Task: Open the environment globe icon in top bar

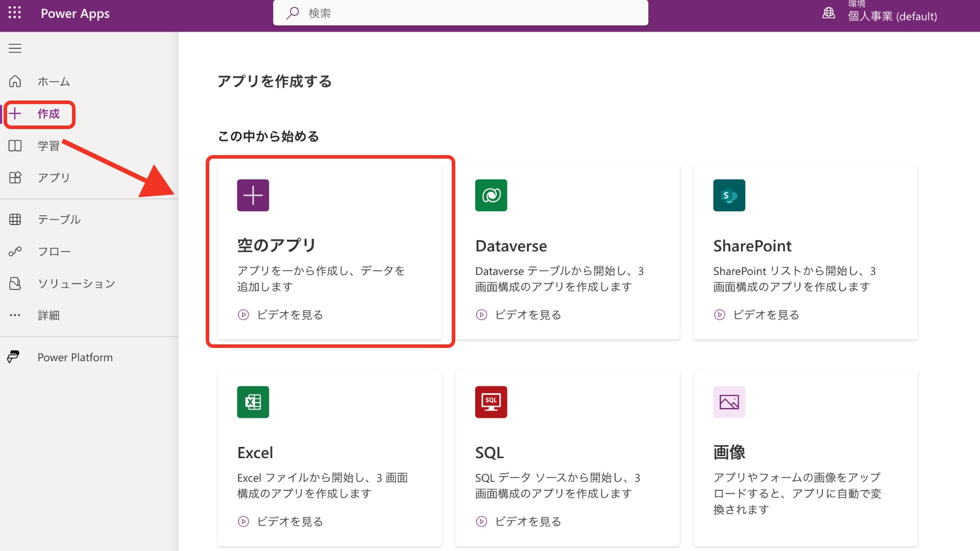Action: click(x=828, y=13)
